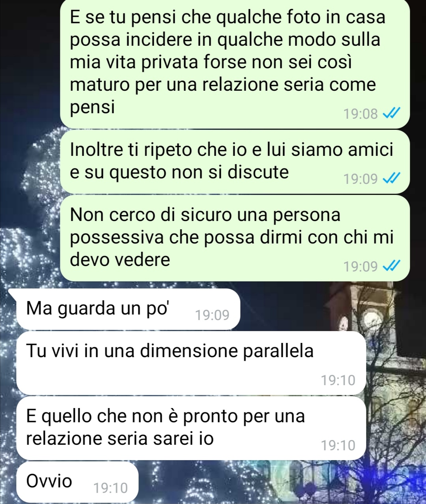This screenshot has height=504, width=426.
Task: Tap the words 'relazione seria sarei io'
Action: pyautogui.click(x=120, y=438)
